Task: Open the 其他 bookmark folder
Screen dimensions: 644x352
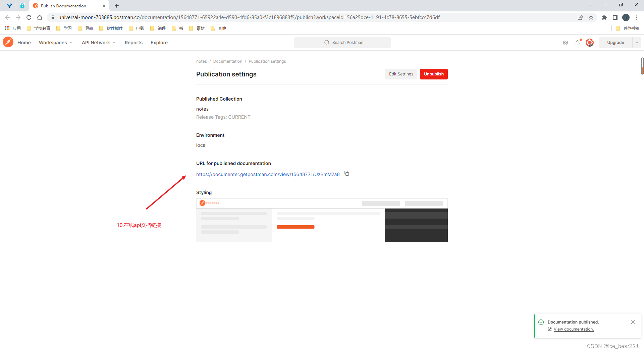Action: point(218,28)
